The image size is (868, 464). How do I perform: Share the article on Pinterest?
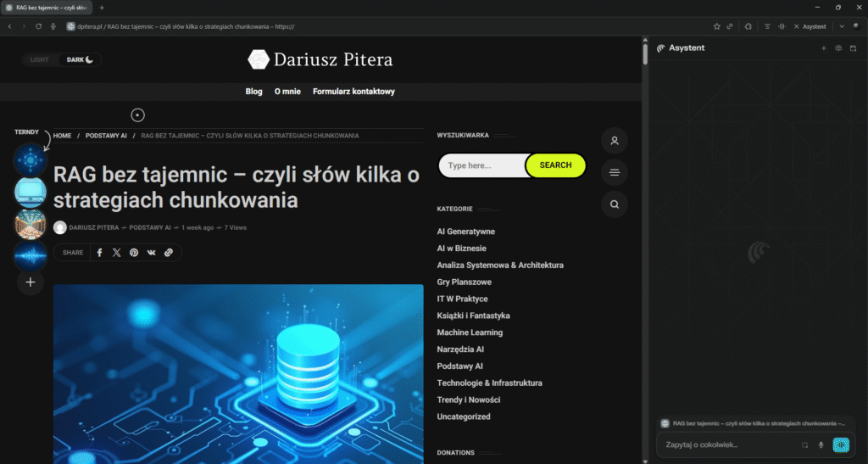134,253
